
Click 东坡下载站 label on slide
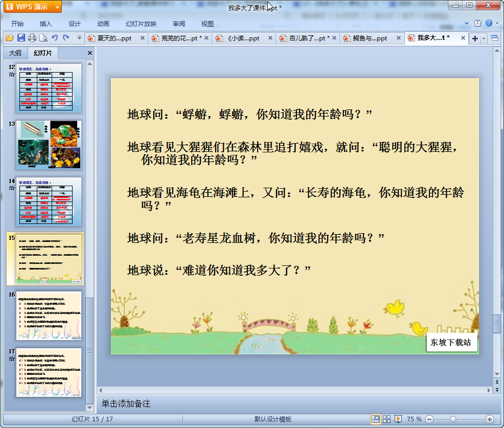451,343
